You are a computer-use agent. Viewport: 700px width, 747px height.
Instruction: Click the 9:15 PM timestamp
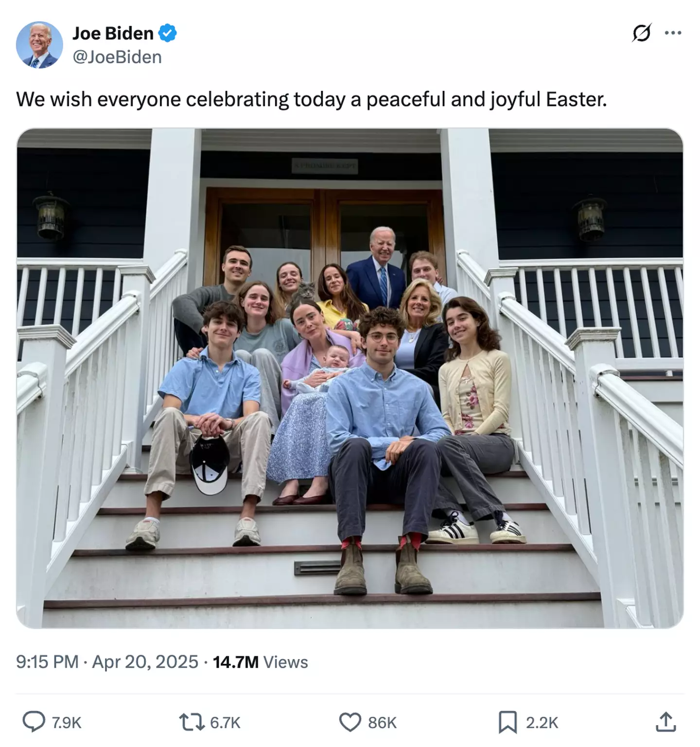47,662
